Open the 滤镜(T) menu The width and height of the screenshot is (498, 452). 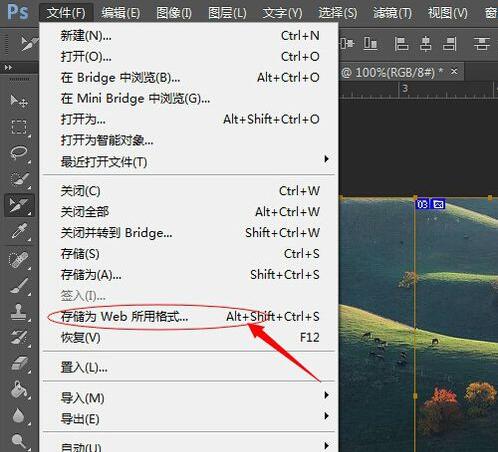click(392, 13)
